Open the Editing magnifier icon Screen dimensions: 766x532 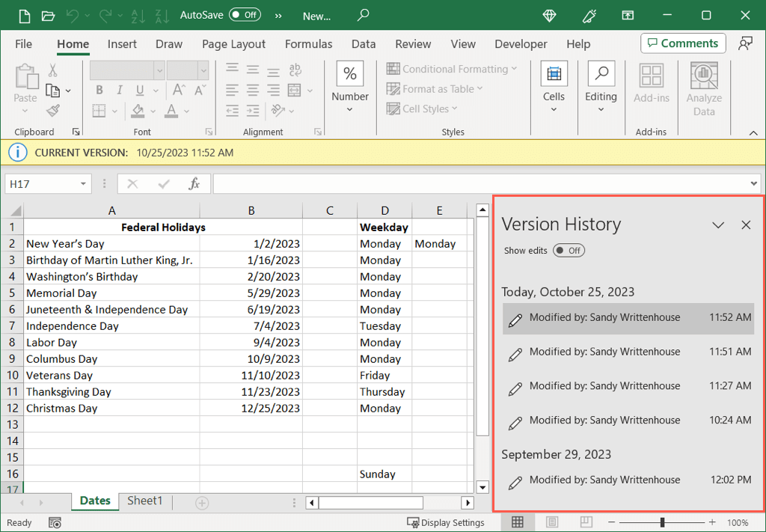(x=601, y=74)
